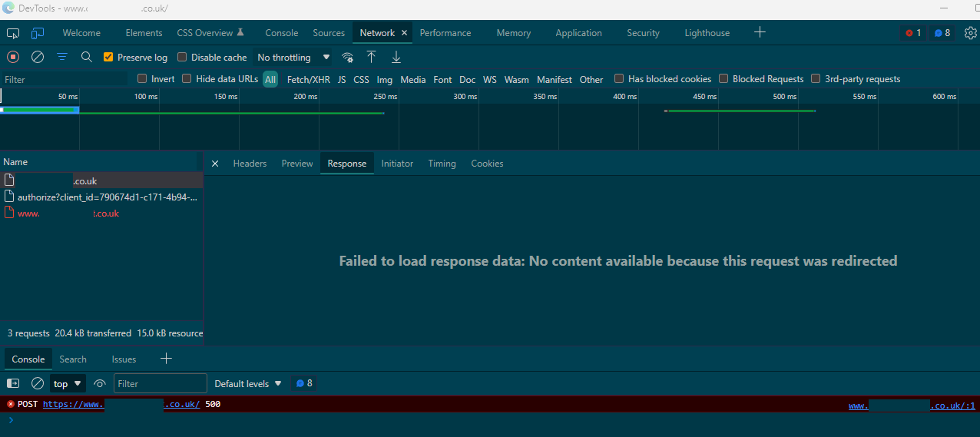Image resolution: width=980 pixels, height=437 pixels.
Task: Open the issues badge showing 8 in top bar
Action: [942, 33]
